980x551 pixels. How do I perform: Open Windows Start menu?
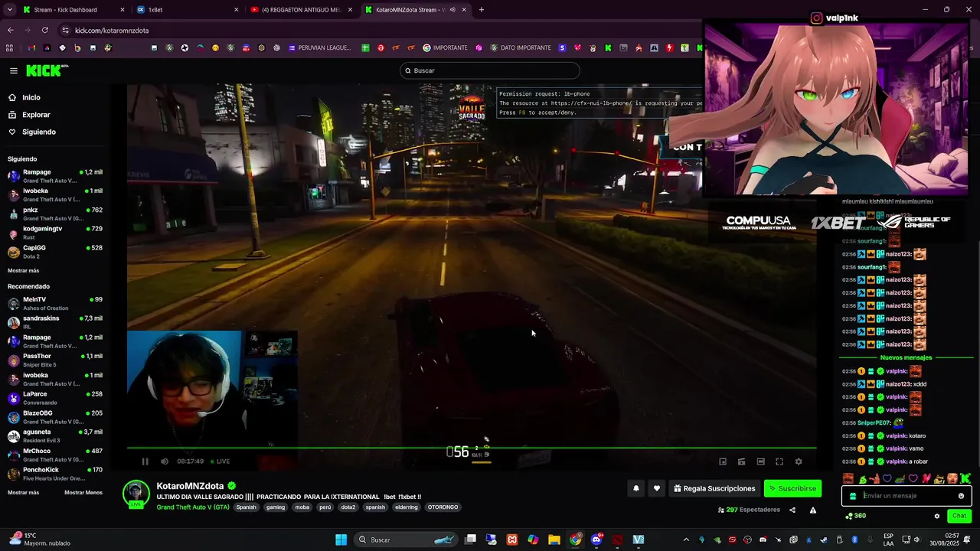point(341,540)
